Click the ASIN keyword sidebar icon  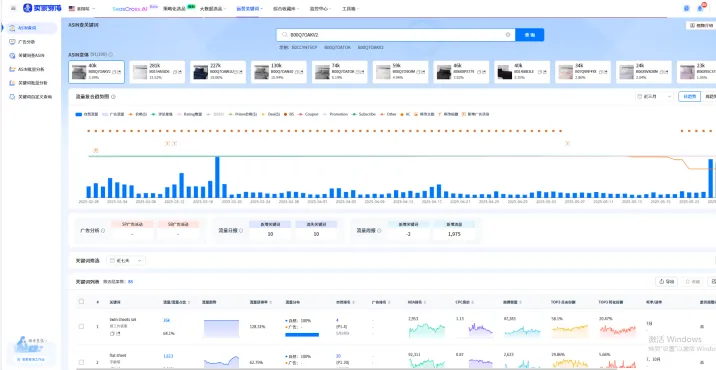tap(12, 28)
